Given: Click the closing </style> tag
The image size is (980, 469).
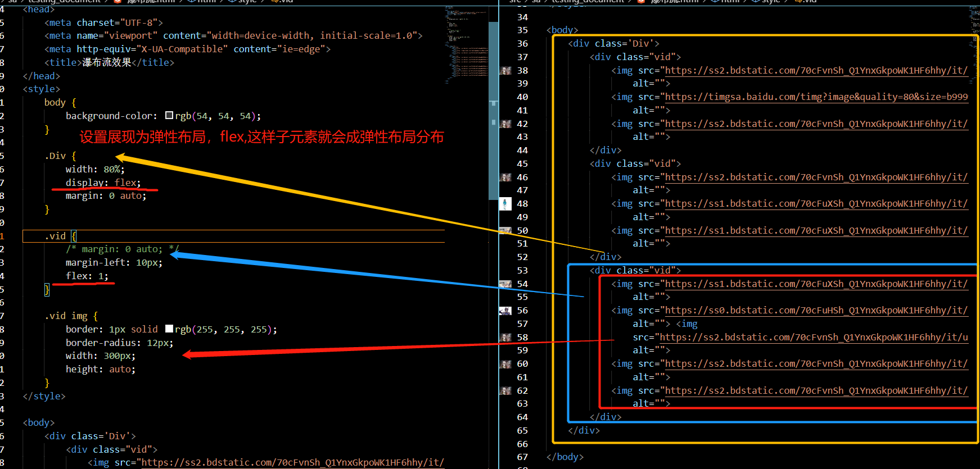Looking at the screenshot, I should coord(44,396).
